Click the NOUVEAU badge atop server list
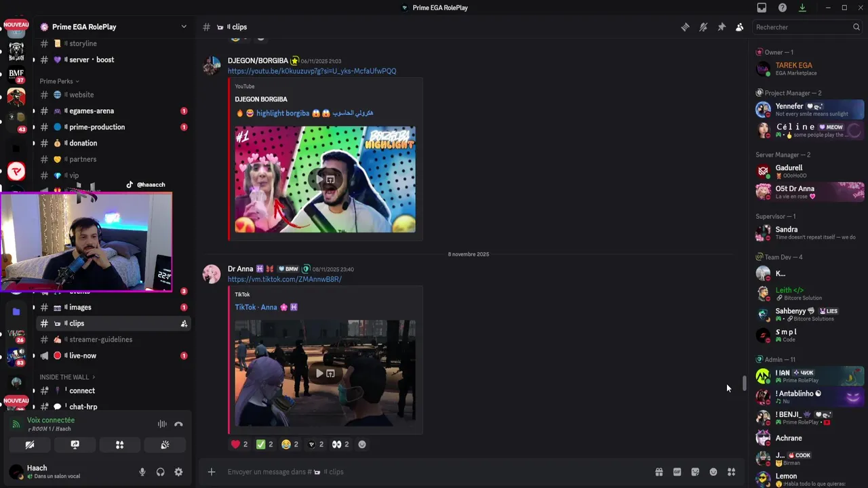Viewport: 868px width, 488px height. (16, 24)
